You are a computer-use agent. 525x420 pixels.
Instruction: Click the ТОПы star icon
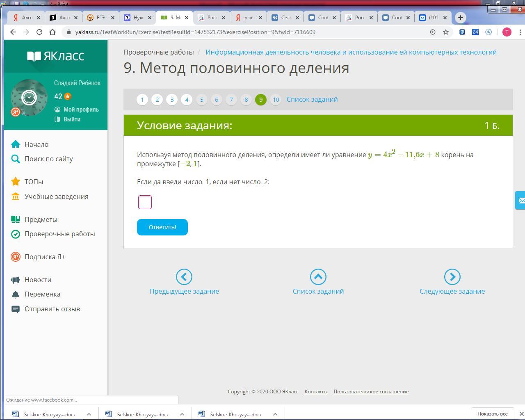tap(16, 182)
